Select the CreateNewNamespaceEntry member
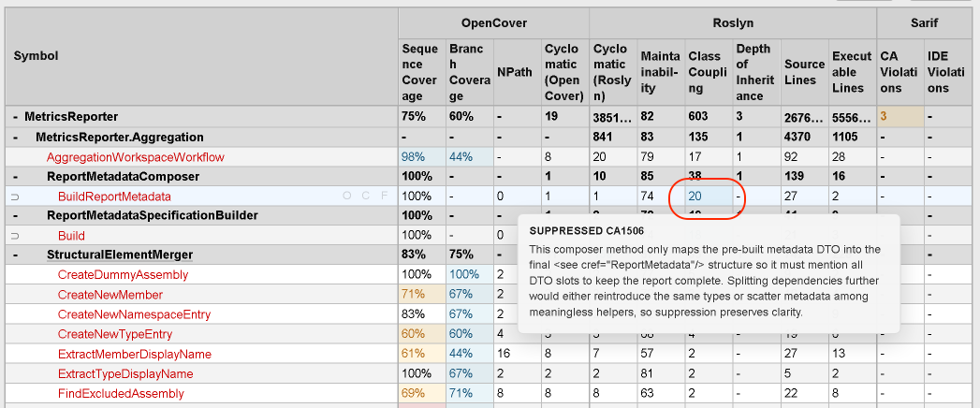Screen dimensions: 980x408 [x=134, y=314]
